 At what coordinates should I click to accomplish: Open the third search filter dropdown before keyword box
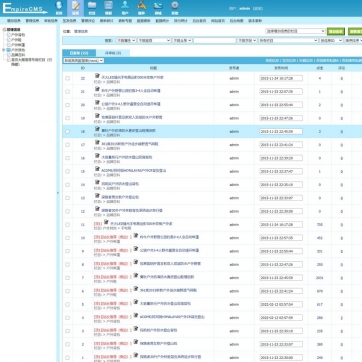[x=182, y=40]
